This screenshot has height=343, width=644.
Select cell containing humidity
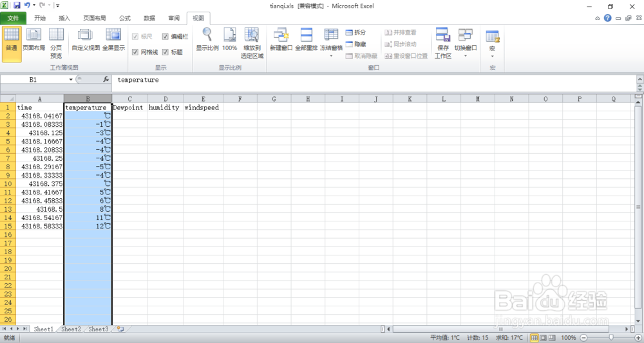click(166, 107)
